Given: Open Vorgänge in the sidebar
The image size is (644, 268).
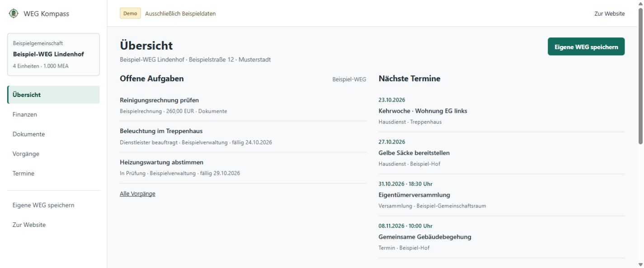Looking at the screenshot, I should [x=53, y=154].
